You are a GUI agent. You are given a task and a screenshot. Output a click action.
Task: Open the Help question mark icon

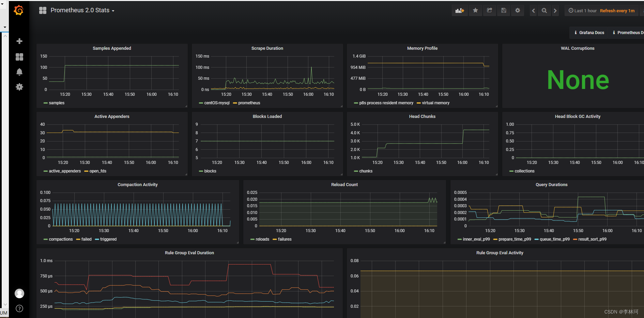(19, 309)
